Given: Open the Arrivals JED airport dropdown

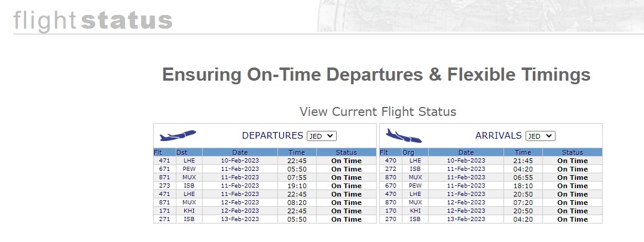Looking at the screenshot, I should (540, 136).
